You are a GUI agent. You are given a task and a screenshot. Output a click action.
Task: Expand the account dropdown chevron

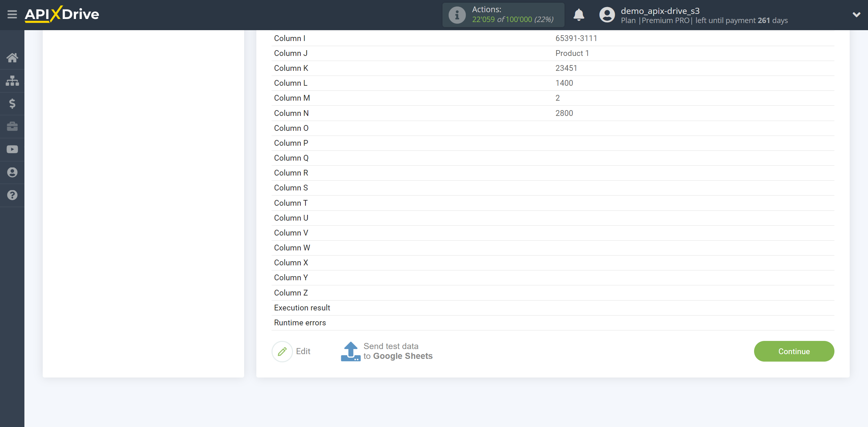(856, 15)
